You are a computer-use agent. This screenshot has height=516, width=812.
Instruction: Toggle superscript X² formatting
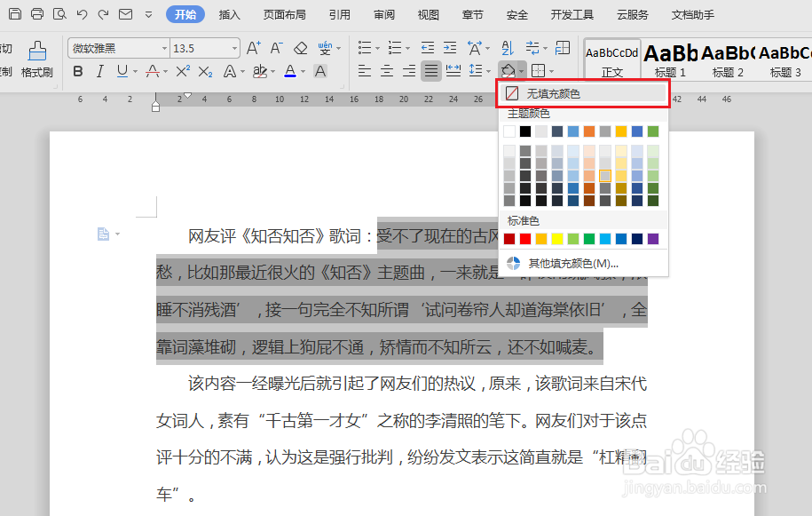click(x=182, y=71)
